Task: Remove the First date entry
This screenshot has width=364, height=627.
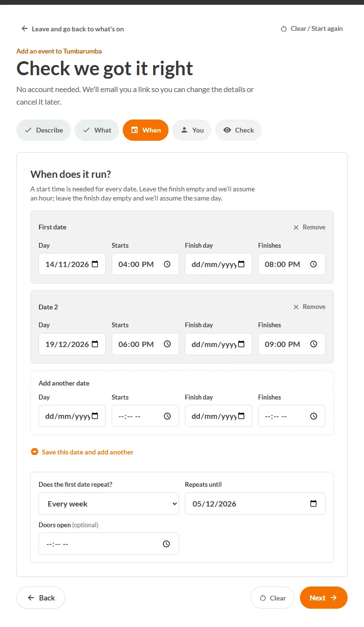Action: 310,227
